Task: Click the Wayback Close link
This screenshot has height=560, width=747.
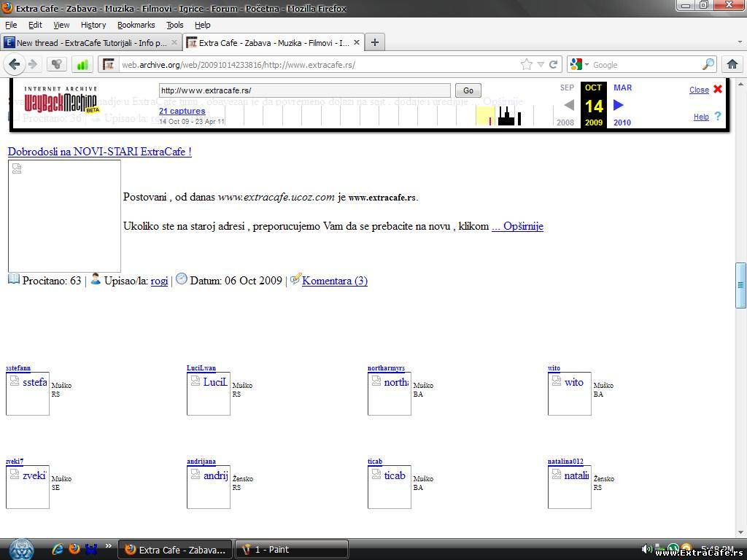Action: 699,90
